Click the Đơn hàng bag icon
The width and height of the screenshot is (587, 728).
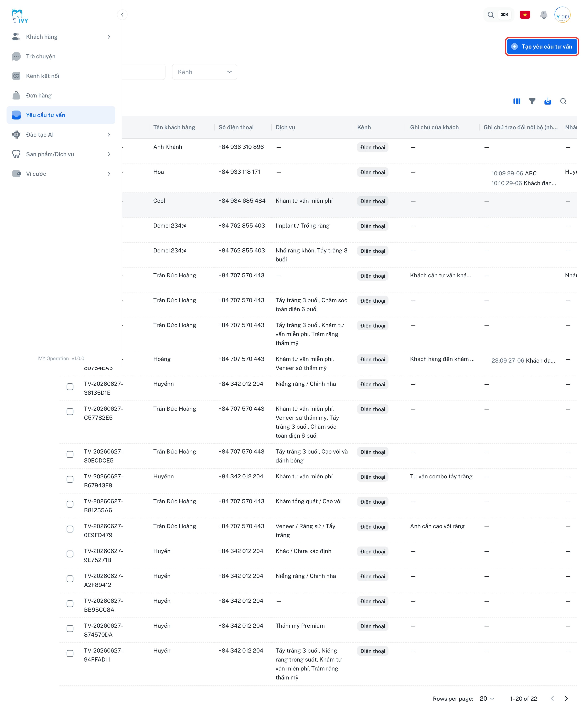pyautogui.click(x=16, y=95)
